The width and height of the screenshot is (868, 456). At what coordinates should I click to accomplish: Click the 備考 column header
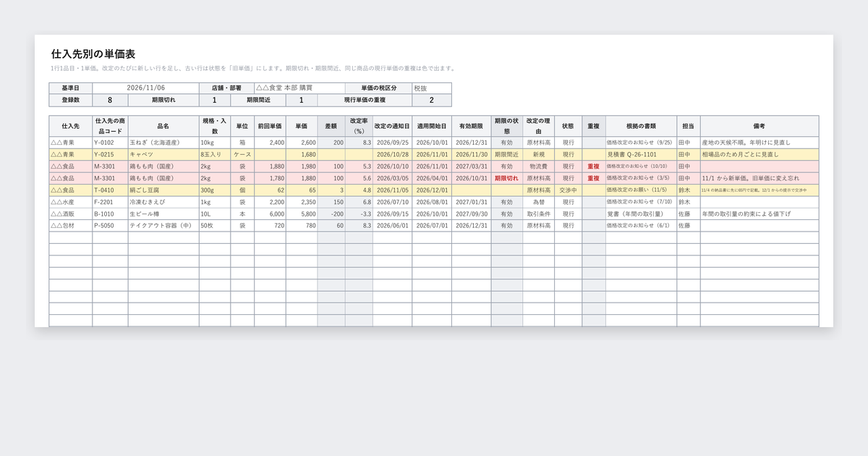click(x=759, y=126)
